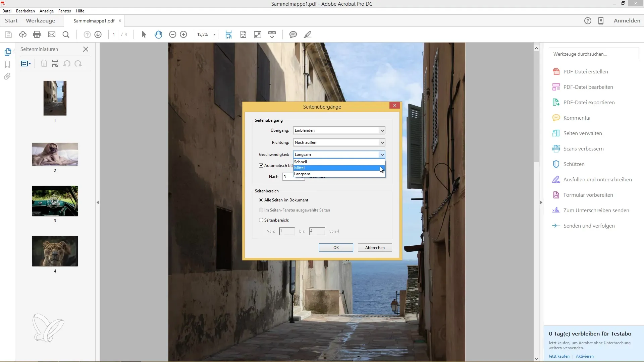Open the Richtung dropdown
Viewport: 644px width, 362px height.
click(x=339, y=142)
